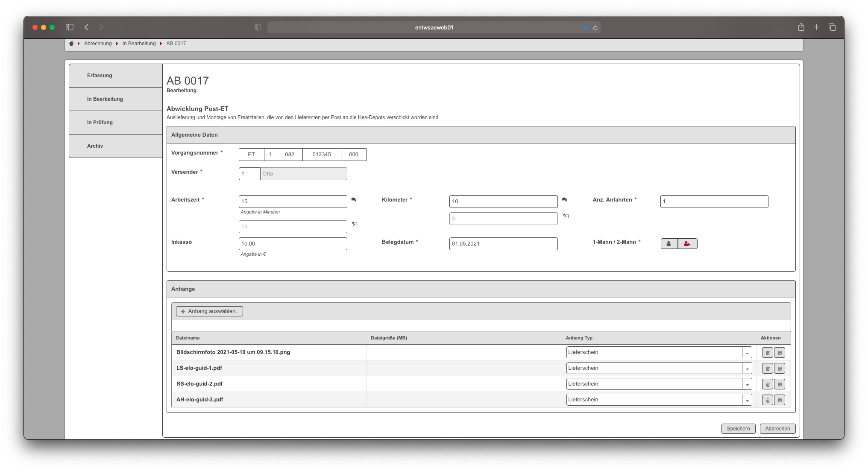Screen dimensions: 868x471
Task: Click the Versender number input field
Action: (249, 174)
